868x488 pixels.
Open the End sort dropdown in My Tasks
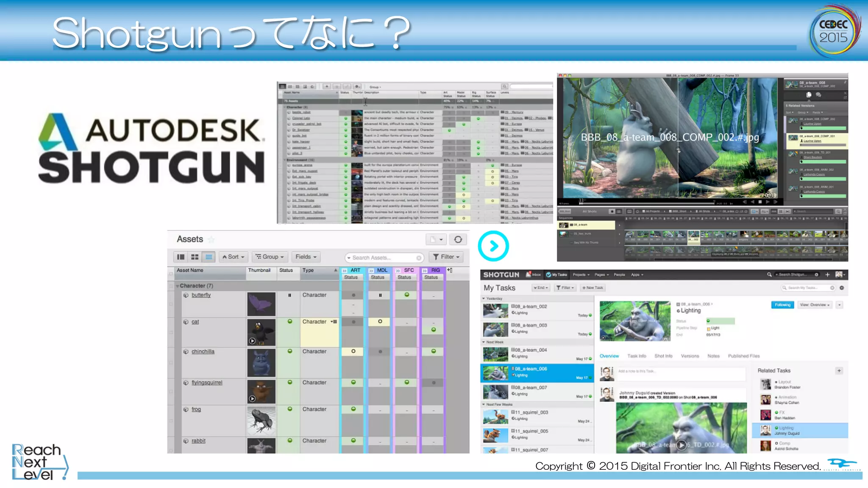pyautogui.click(x=541, y=288)
